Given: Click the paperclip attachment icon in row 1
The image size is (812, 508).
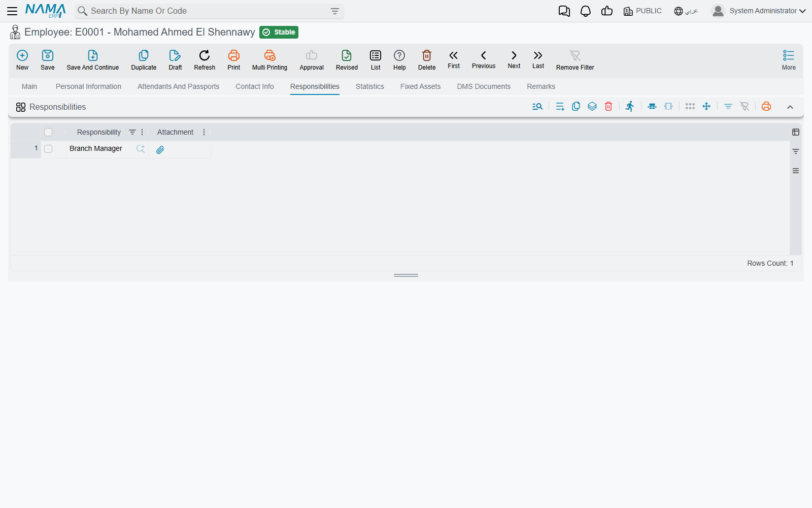Looking at the screenshot, I should [x=160, y=149].
